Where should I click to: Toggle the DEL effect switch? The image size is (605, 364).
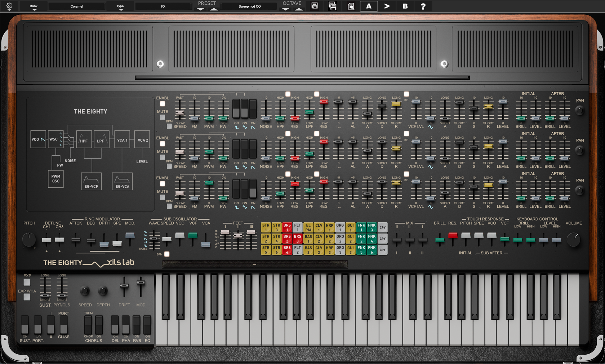pyautogui.click(x=115, y=325)
